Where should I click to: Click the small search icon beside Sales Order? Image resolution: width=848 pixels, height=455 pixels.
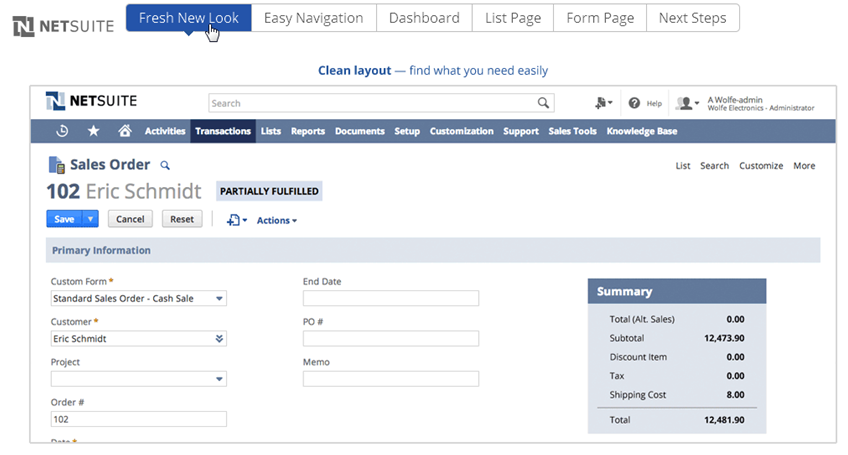pos(165,166)
